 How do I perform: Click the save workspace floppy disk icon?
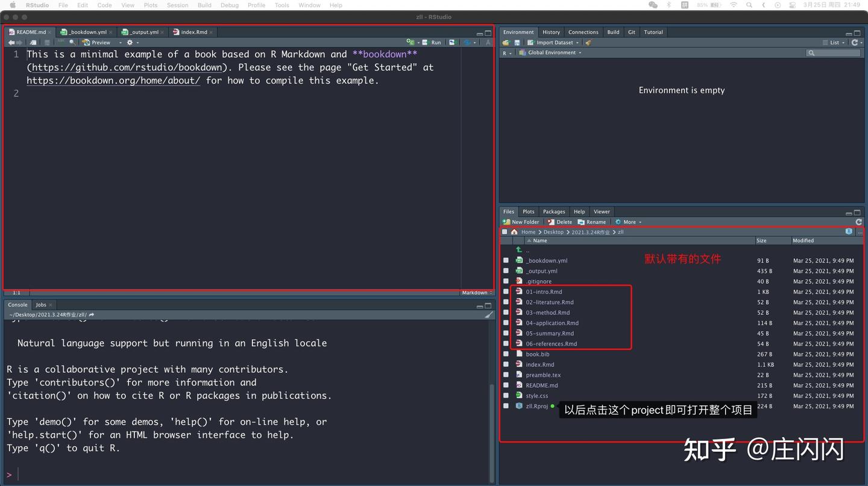click(517, 42)
